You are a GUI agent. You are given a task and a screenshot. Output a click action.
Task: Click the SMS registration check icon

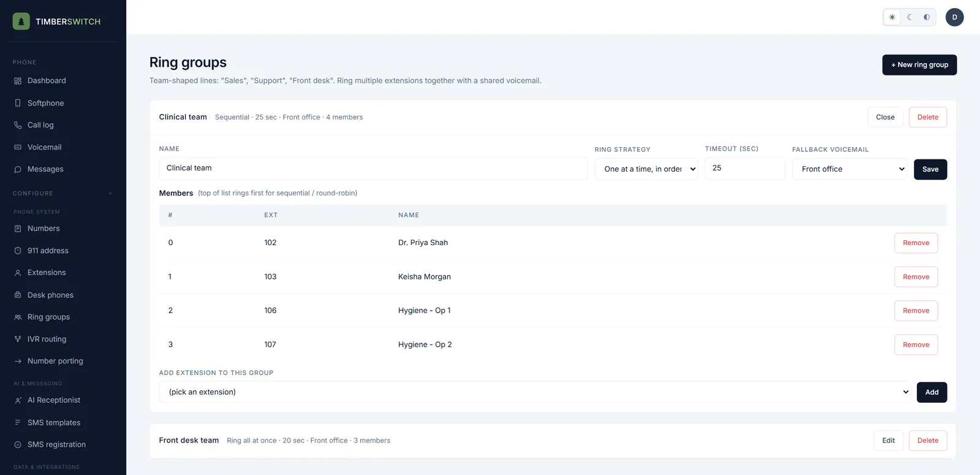click(x=18, y=444)
